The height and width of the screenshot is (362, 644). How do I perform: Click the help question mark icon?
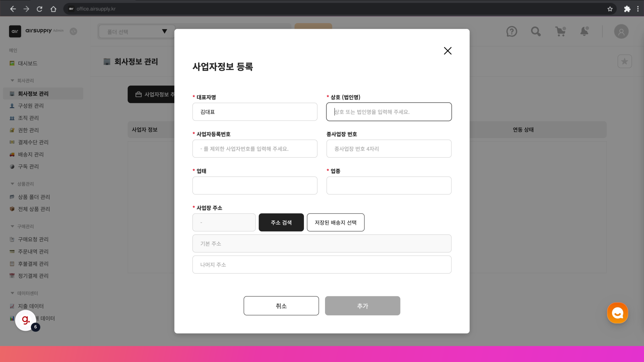(512, 32)
